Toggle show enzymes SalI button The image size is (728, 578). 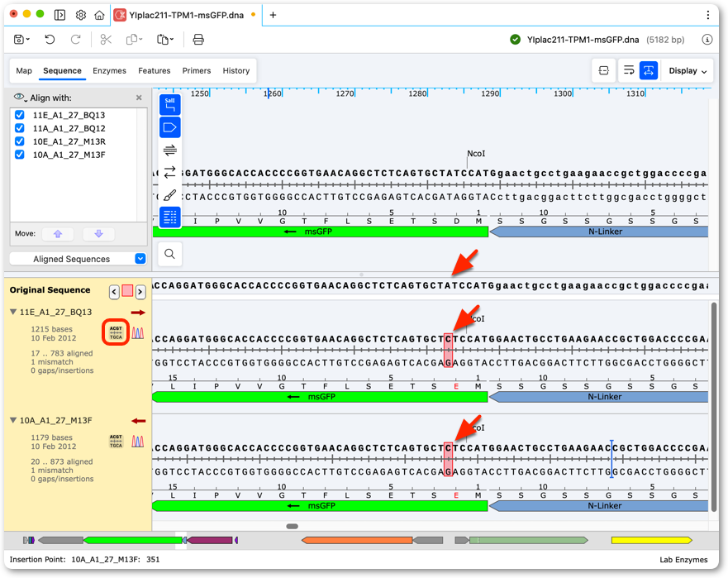[170, 105]
